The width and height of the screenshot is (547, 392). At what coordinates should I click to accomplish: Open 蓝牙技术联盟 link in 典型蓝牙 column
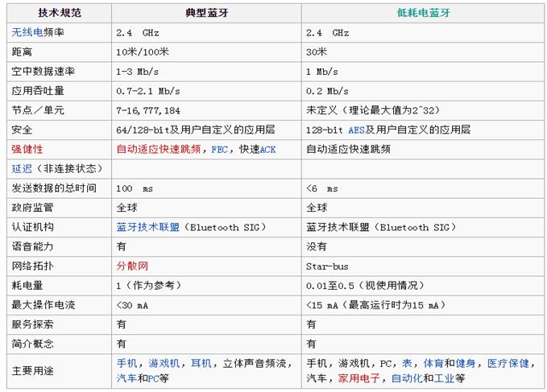(148, 227)
